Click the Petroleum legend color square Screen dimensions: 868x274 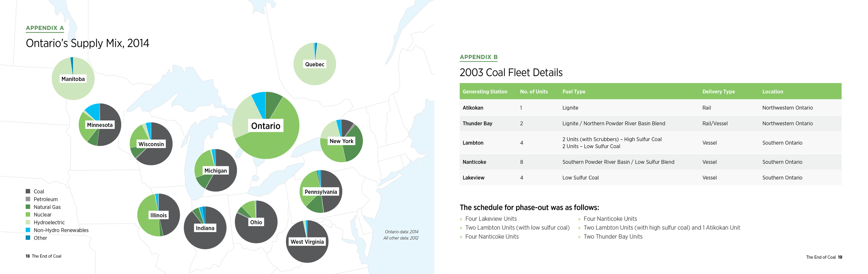click(28, 199)
